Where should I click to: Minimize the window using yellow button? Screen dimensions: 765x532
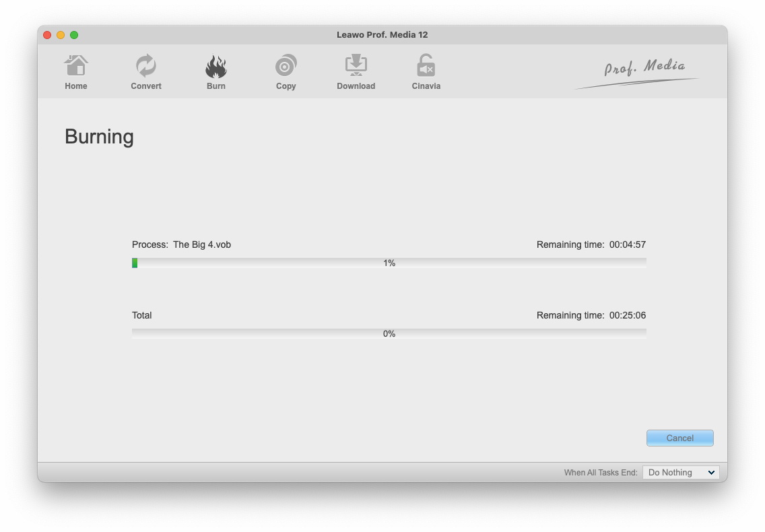pos(61,35)
